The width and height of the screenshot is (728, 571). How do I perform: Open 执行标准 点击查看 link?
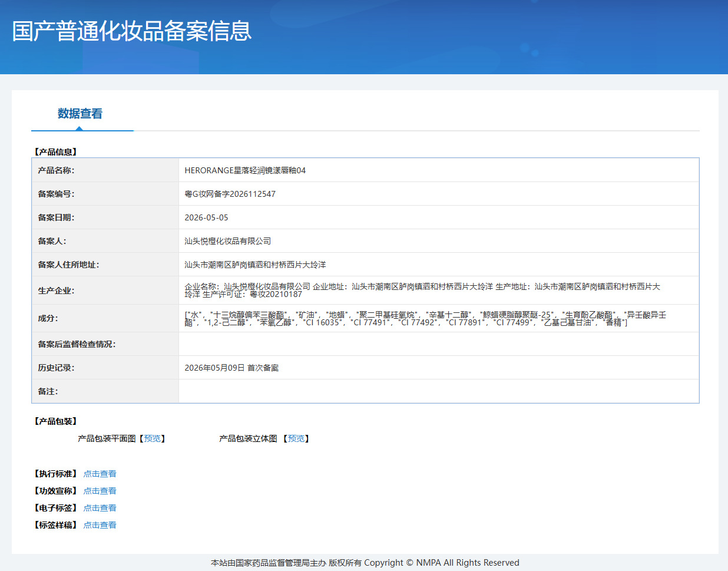click(100, 474)
